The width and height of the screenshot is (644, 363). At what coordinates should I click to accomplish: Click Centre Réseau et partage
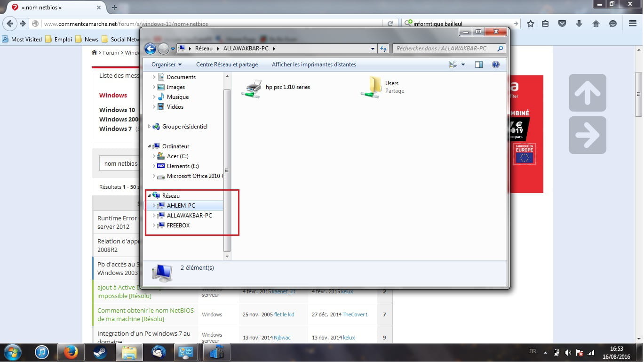(x=227, y=65)
